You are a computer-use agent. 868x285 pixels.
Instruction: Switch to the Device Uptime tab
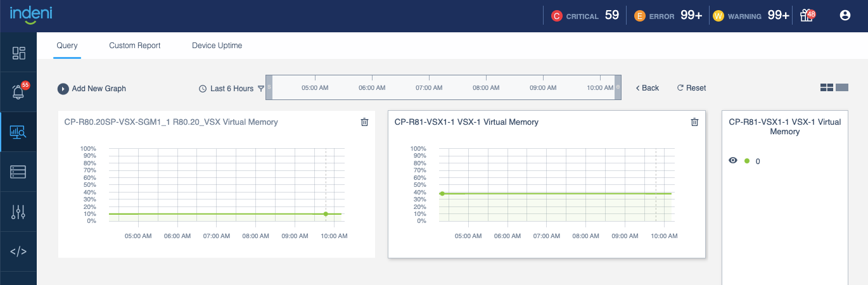click(217, 46)
